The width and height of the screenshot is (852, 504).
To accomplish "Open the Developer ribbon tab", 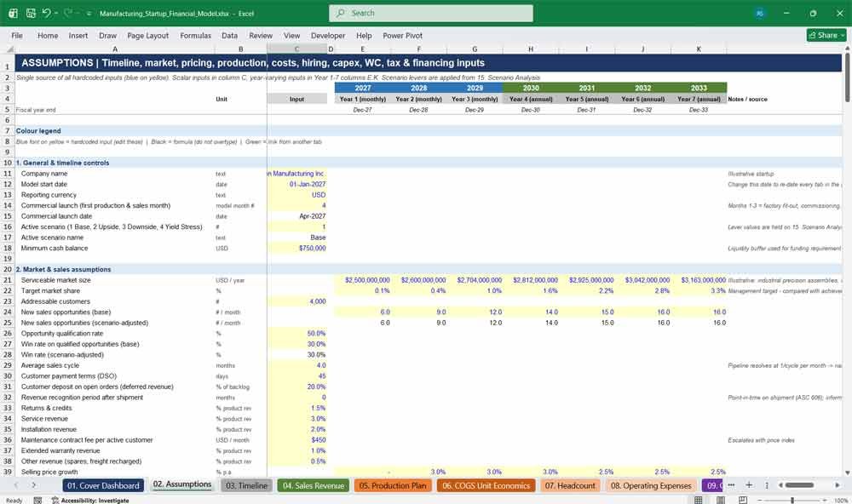I will [328, 35].
